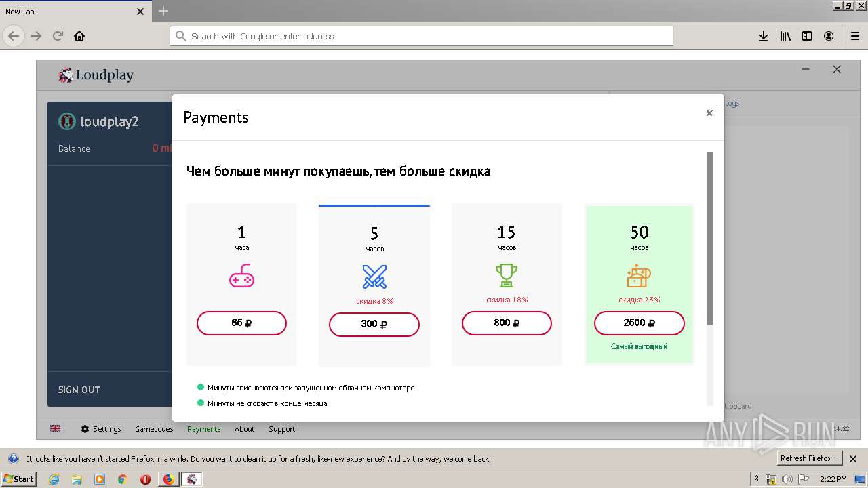Viewport: 868px width, 488px height.
Task: Buy 50 hours for 2500 rubles
Action: click(x=639, y=323)
